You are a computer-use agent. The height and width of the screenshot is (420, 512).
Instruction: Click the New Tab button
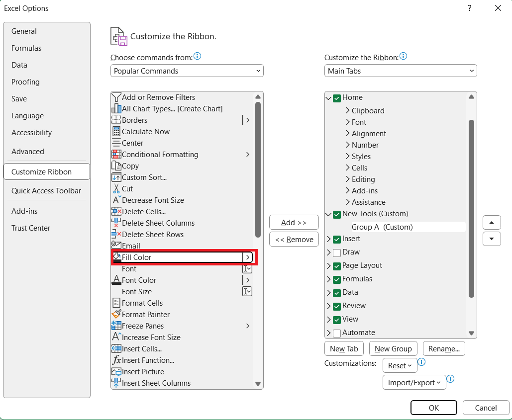pos(344,348)
